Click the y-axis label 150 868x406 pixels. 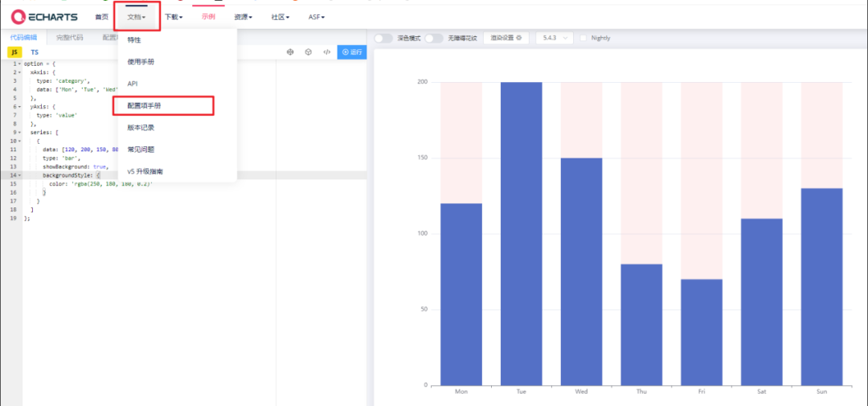(423, 158)
